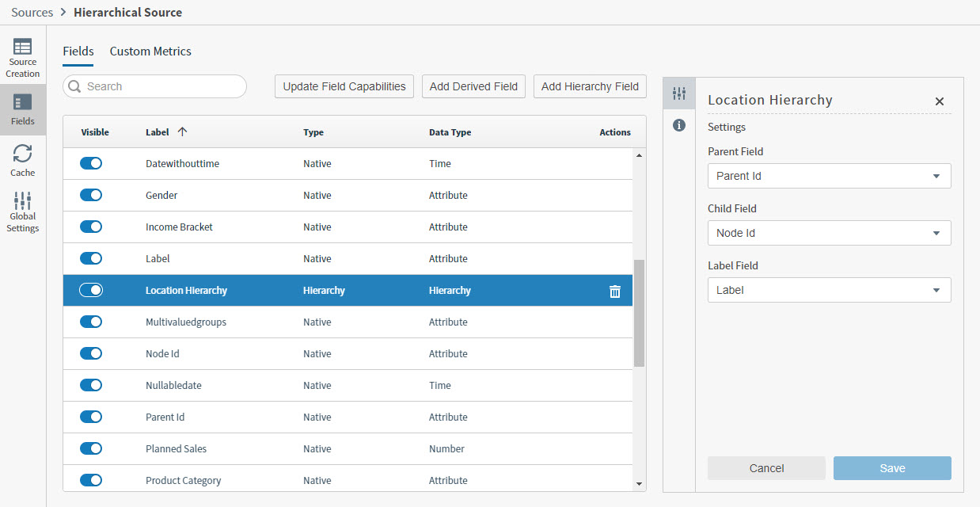Expand the Child Field dropdown
Screen dimensions: 980x507
(829, 232)
